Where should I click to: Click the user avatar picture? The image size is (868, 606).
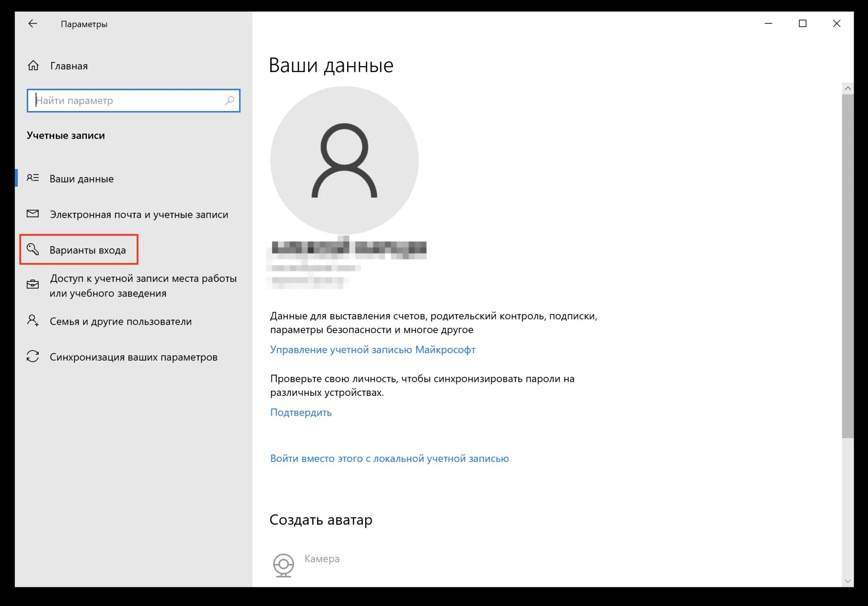(x=344, y=160)
